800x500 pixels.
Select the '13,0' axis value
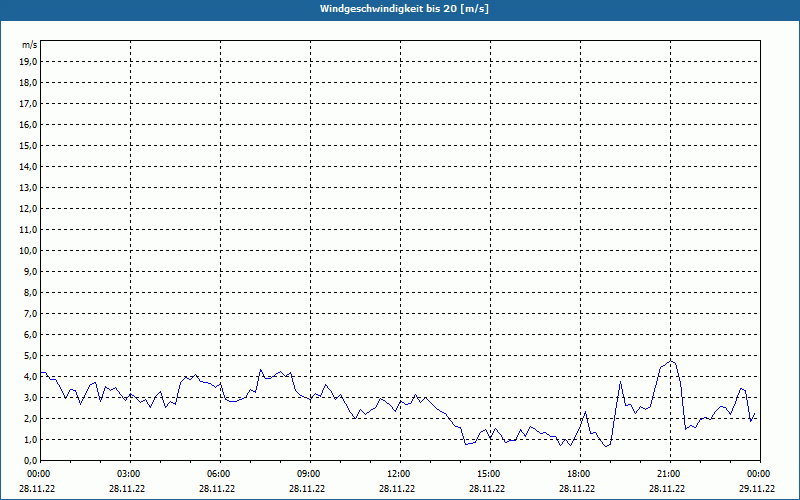point(28,187)
